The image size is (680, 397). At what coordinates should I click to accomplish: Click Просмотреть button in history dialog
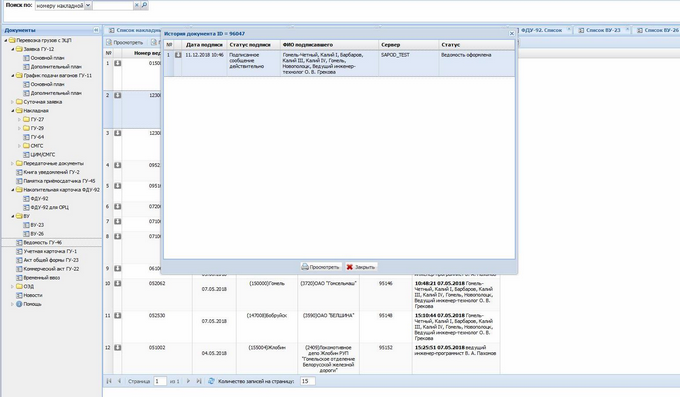tap(320, 267)
